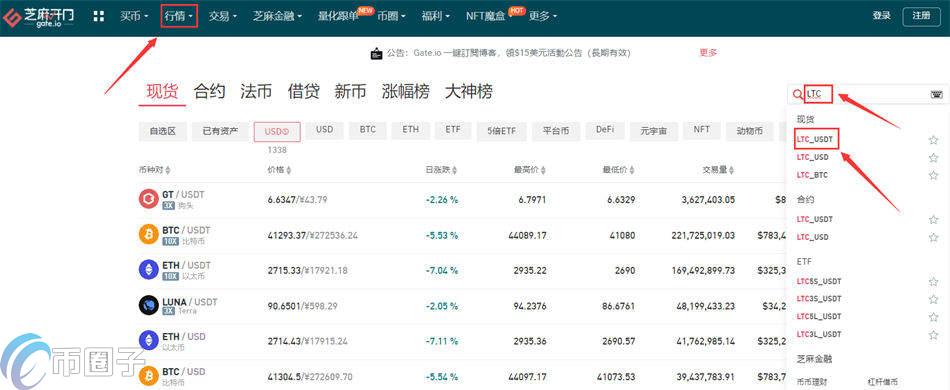This screenshot has width=950, height=390.
Task: Select the USD filter button
Action: click(324, 130)
